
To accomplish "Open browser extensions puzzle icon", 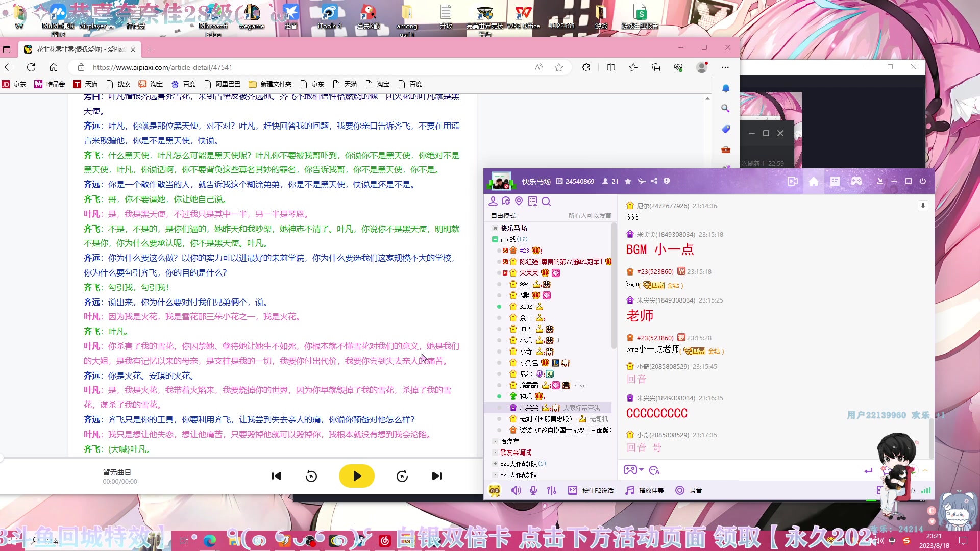I will pyautogui.click(x=586, y=67).
